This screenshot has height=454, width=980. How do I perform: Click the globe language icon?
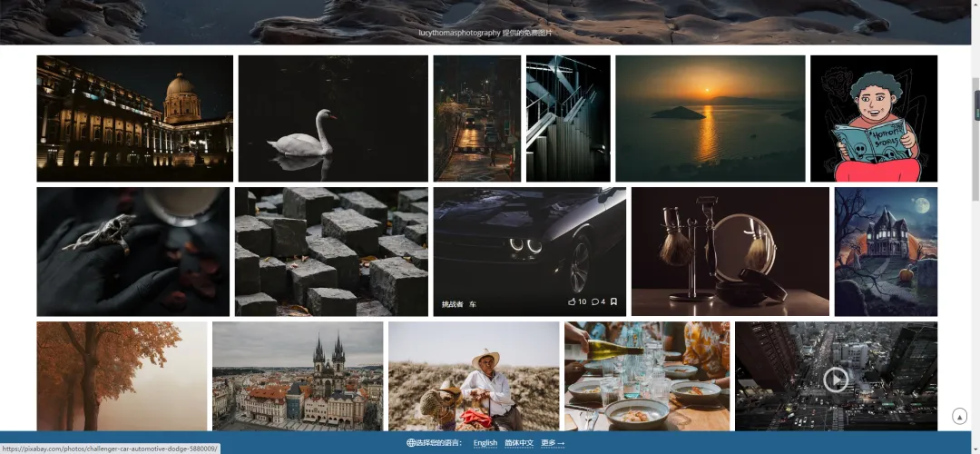point(411,443)
